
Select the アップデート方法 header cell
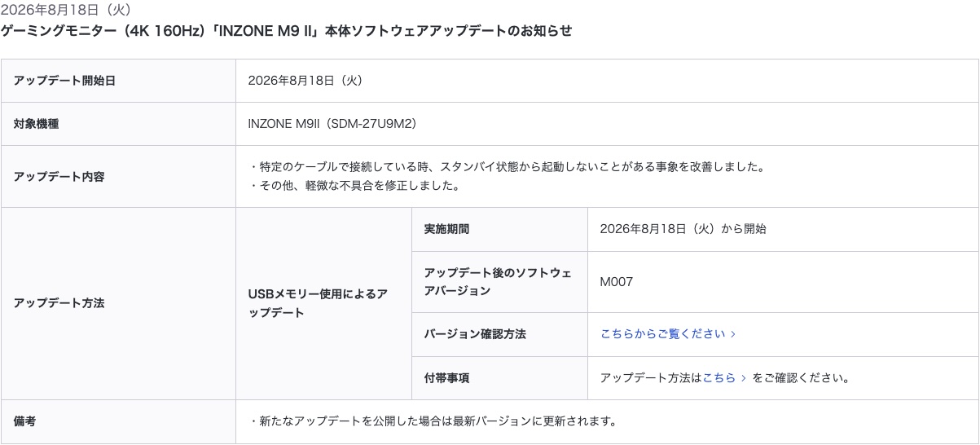coord(118,303)
